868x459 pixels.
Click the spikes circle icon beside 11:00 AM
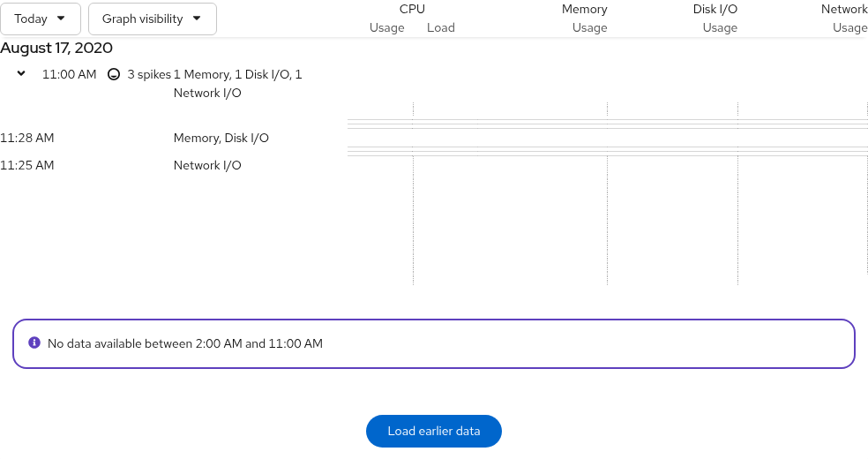coord(114,74)
